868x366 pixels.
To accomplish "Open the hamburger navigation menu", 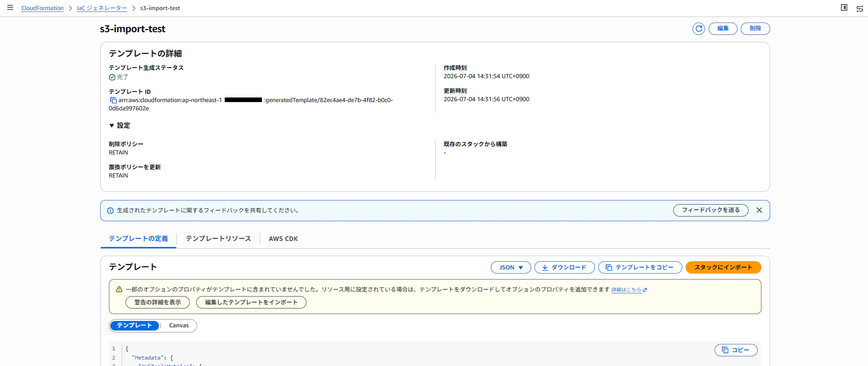I will point(10,8).
